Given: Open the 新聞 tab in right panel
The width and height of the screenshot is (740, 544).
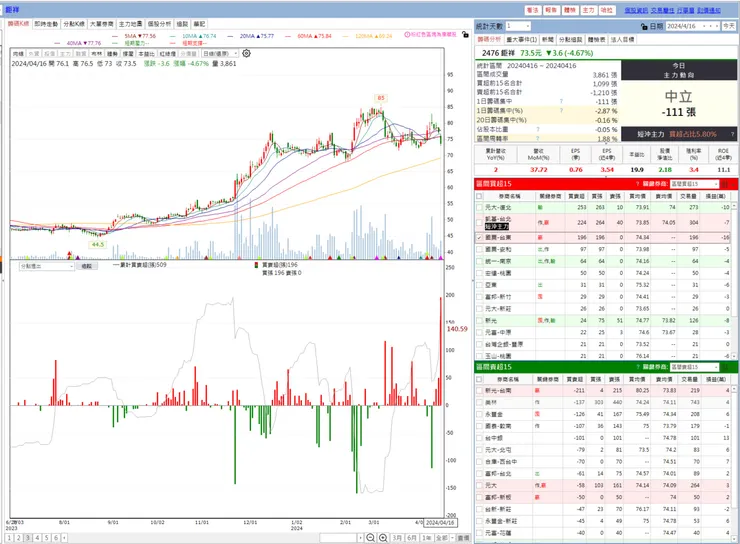Looking at the screenshot, I should coord(547,40).
